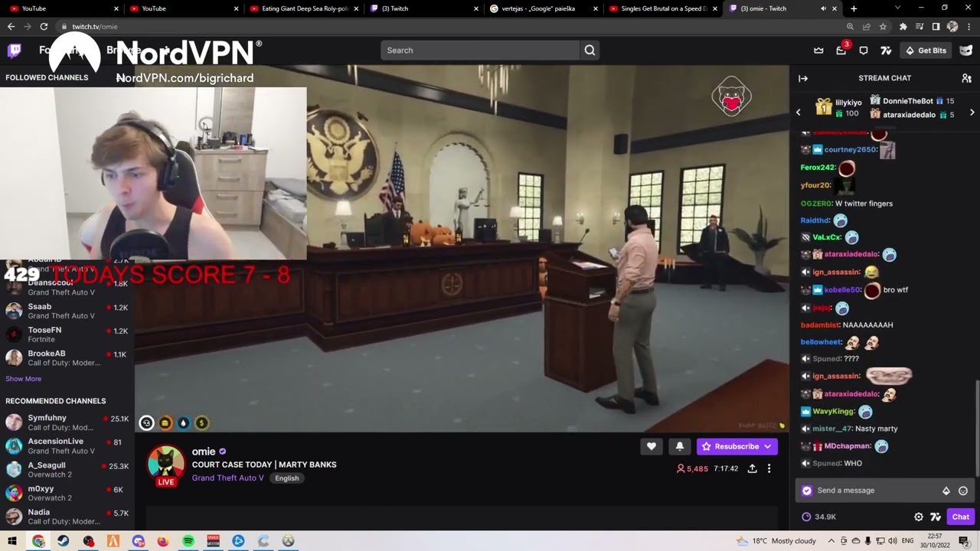Image resolution: width=980 pixels, height=551 pixels.
Task: Click the Get Bits button
Action: (926, 51)
